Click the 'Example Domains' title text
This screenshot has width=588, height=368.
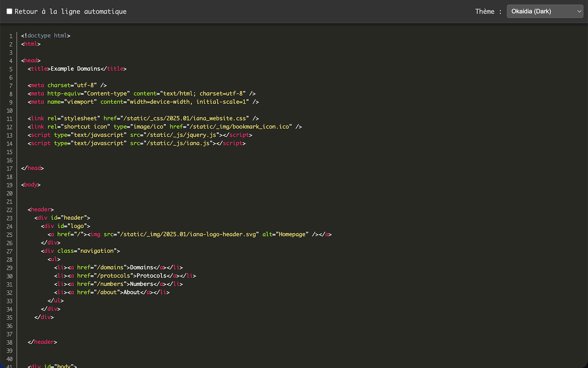click(x=75, y=69)
